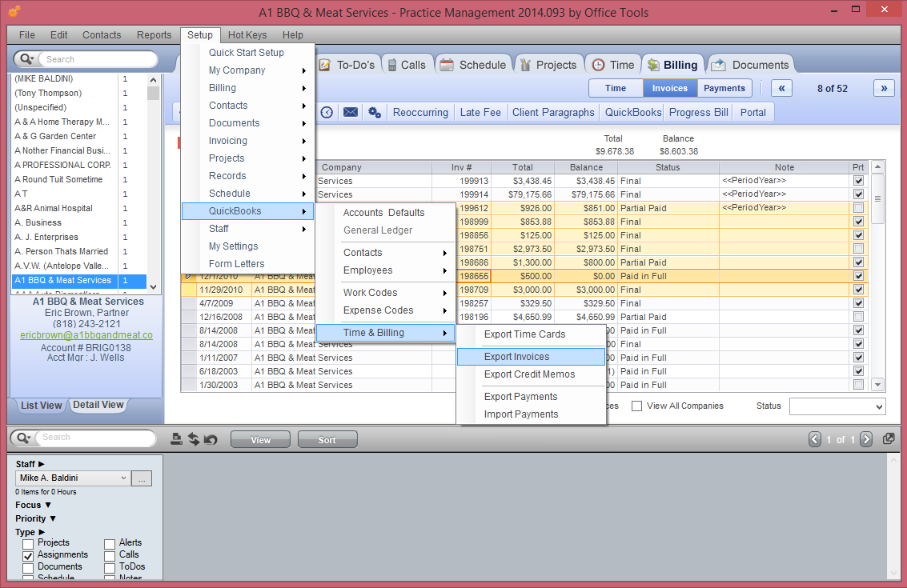Toggle Prt checkbox for invoice 198655
The image size is (907, 588).
click(x=858, y=276)
